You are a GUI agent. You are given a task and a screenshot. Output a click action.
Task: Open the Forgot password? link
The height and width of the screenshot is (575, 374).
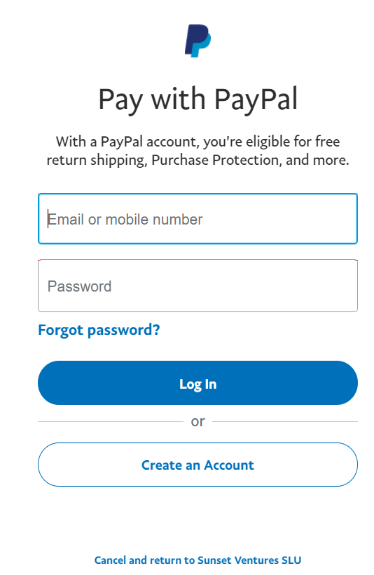click(x=99, y=330)
